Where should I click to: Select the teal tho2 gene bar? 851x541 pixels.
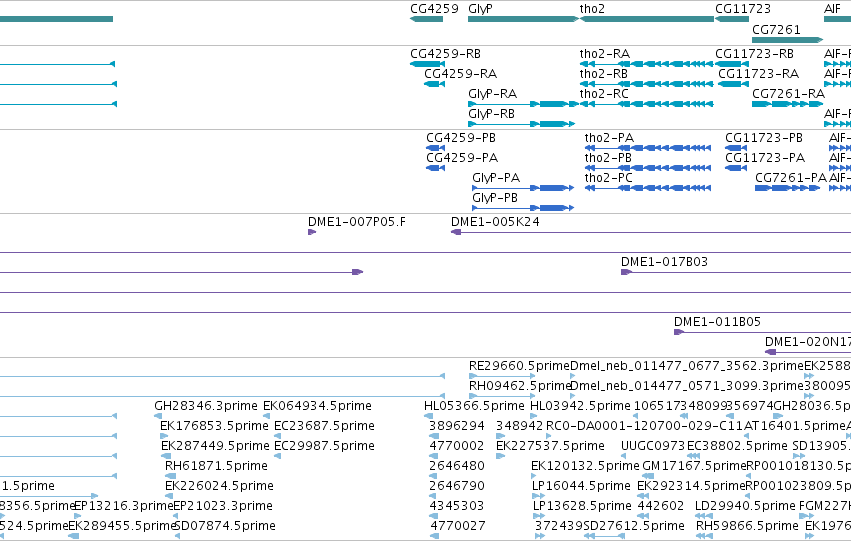pyautogui.click(x=647, y=19)
